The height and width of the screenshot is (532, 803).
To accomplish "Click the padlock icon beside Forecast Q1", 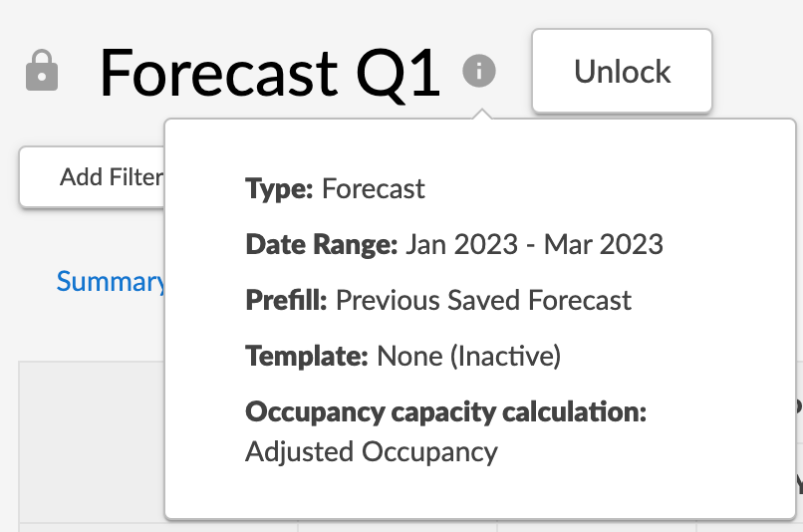I will click(42, 72).
